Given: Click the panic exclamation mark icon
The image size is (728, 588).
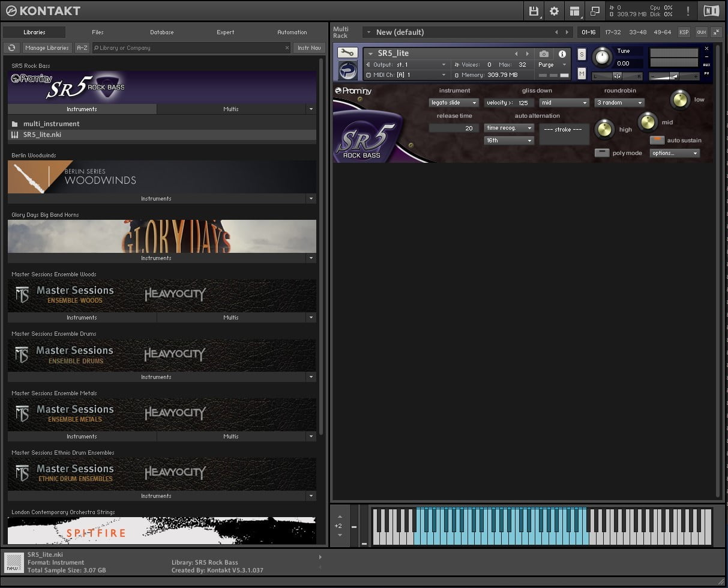Looking at the screenshot, I should [x=688, y=11].
